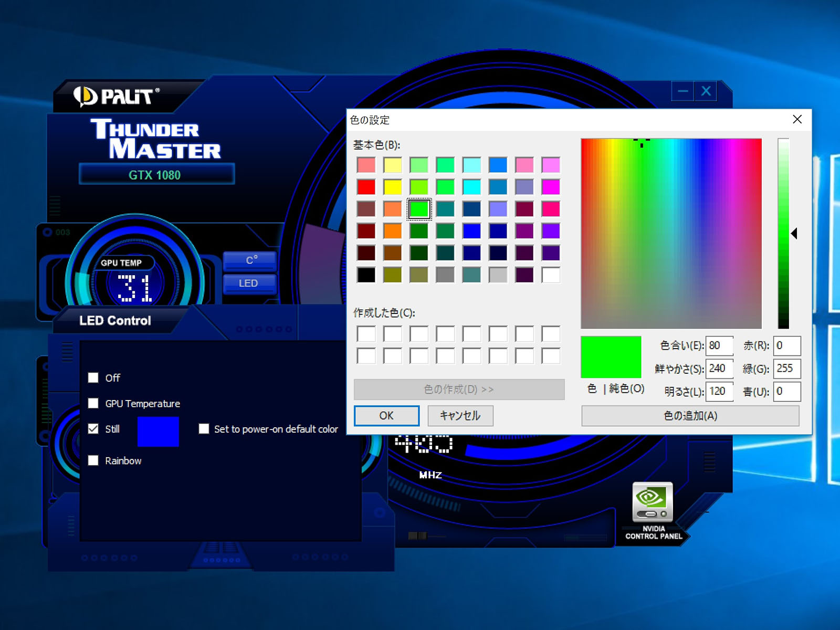Confirm color with the OK button
This screenshot has height=630, width=840.
[386, 415]
